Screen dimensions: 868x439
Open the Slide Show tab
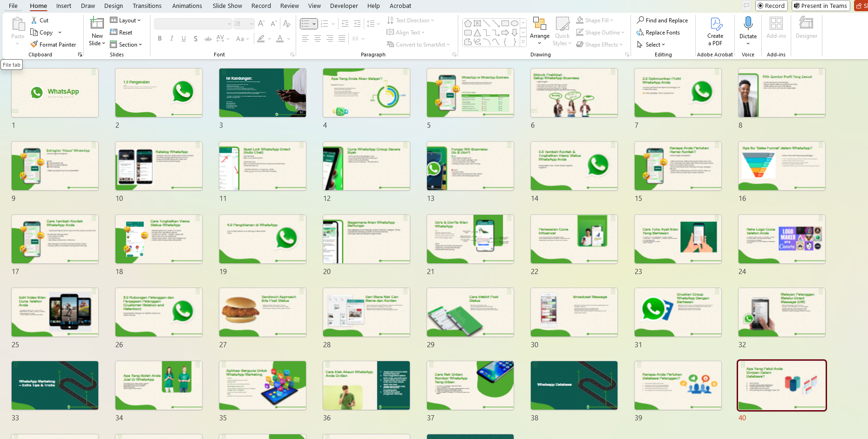point(227,6)
